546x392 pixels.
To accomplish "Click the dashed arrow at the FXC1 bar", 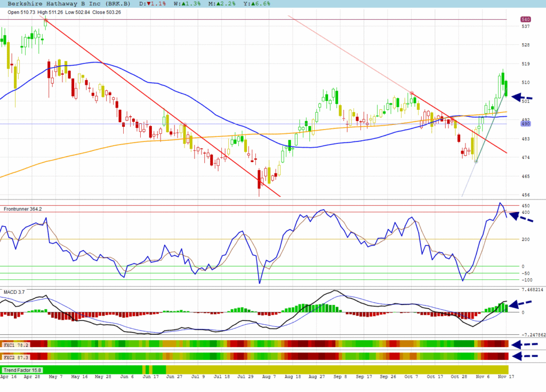I will pyautogui.click(x=523, y=345).
